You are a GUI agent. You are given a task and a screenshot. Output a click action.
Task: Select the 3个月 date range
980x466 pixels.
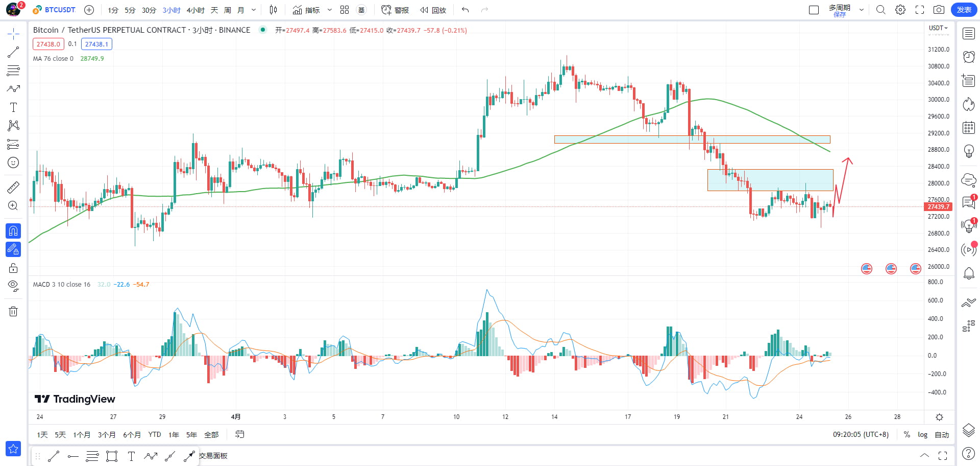point(107,435)
